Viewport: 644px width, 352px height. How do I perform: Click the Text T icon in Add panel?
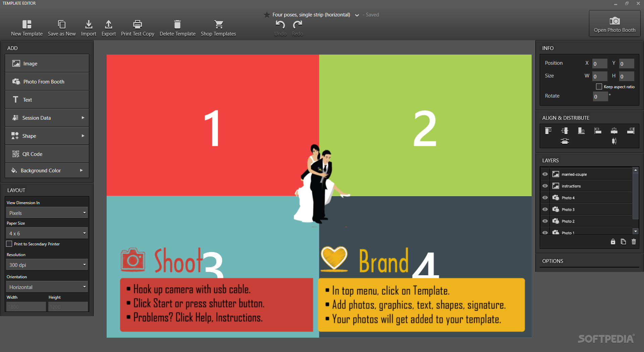click(15, 100)
